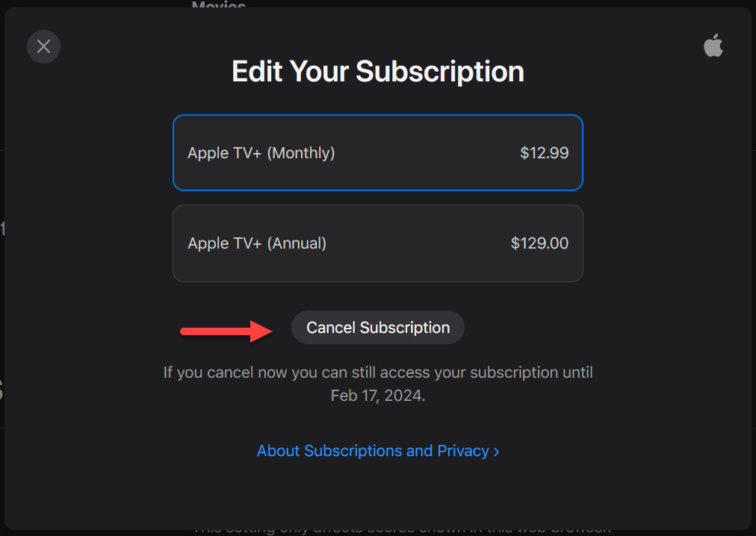
Task: Click the Edit Your Subscription heading
Action: coord(377,72)
